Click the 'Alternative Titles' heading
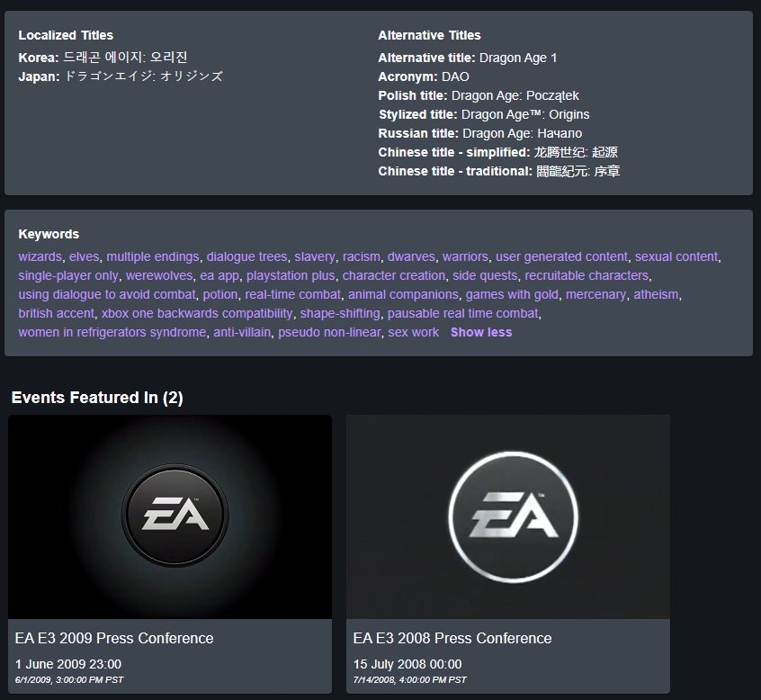The height and width of the screenshot is (700, 761). [x=429, y=35]
